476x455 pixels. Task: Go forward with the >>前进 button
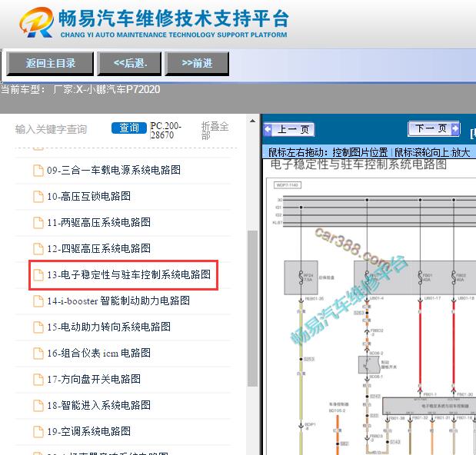pos(197,63)
